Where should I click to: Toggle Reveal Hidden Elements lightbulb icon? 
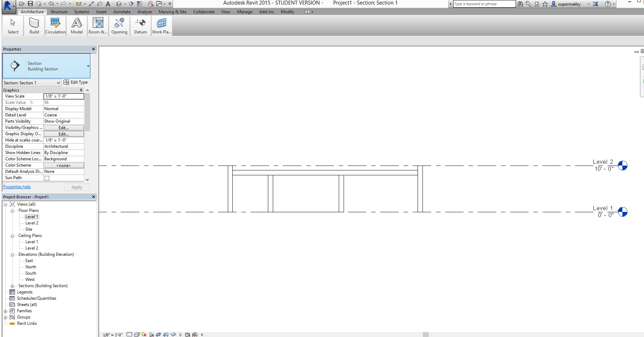180,335
